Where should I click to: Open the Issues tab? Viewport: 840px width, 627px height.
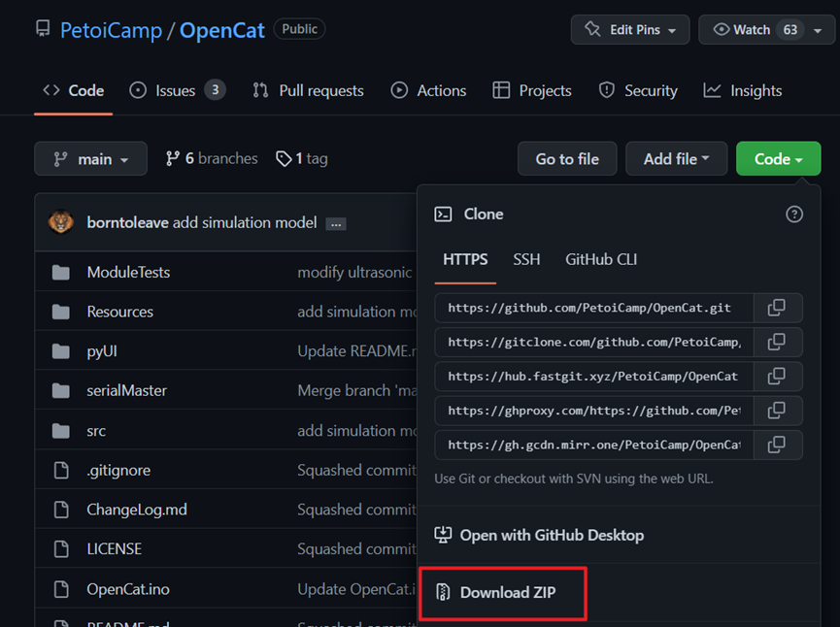178,90
